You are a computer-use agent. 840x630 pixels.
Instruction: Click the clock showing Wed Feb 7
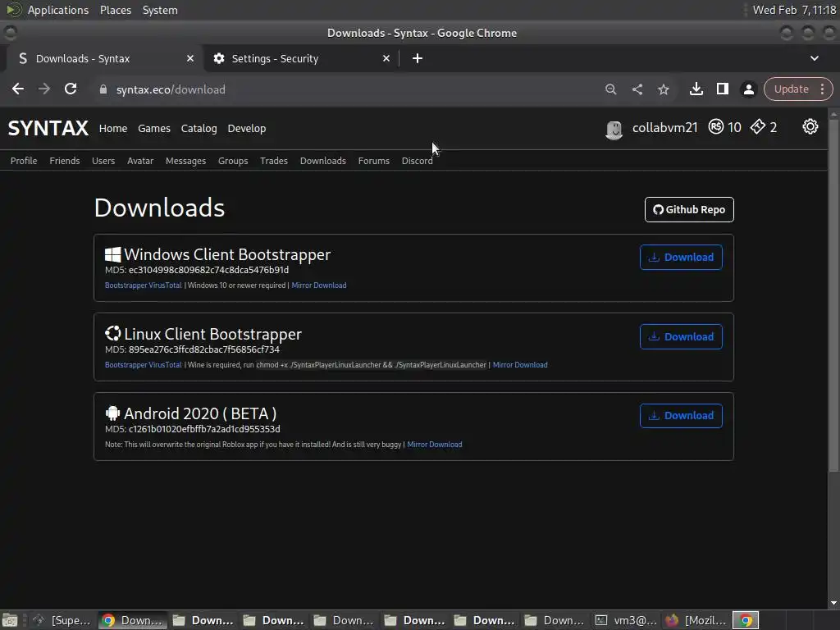coord(794,10)
